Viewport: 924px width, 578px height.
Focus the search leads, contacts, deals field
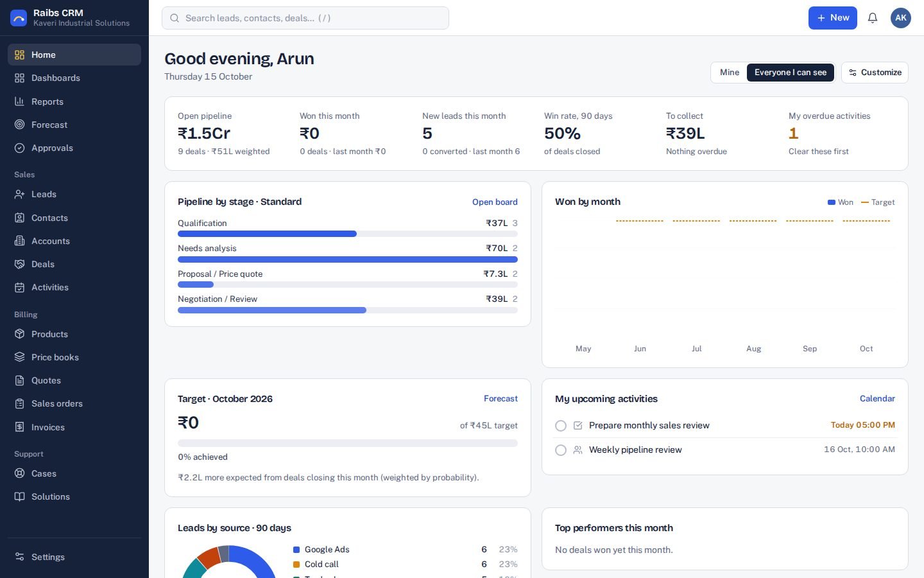(305, 18)
